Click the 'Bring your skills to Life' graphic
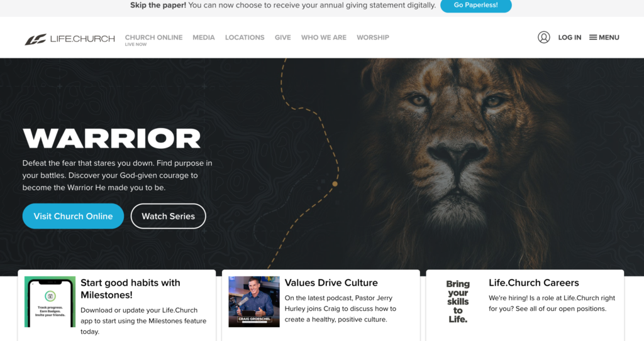The image size is (644, 341). (458, 301)
